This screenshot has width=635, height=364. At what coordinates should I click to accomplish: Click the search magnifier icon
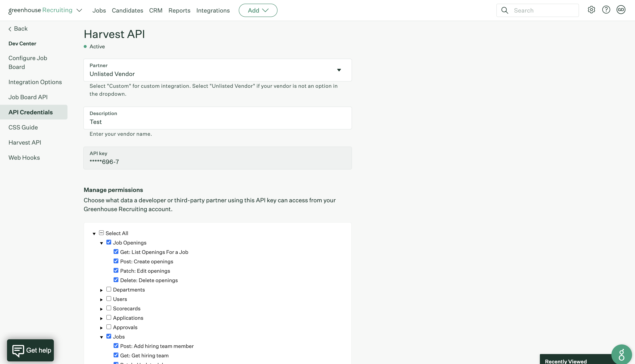coord(504,10)
